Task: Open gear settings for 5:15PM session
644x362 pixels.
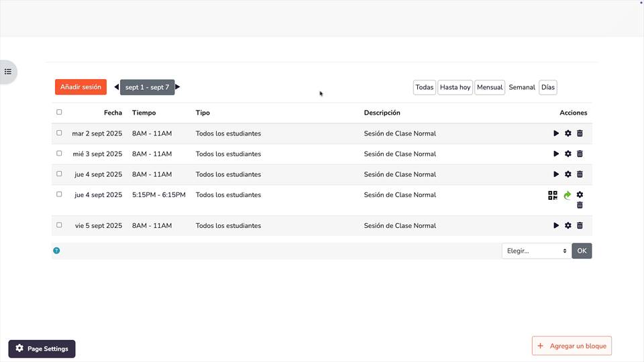Action: [x=580, y=194]
